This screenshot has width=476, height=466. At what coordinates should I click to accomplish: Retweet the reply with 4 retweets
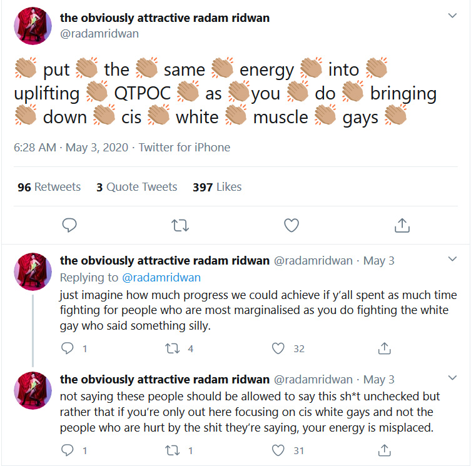pyautogui.click(x=173, y=348)
